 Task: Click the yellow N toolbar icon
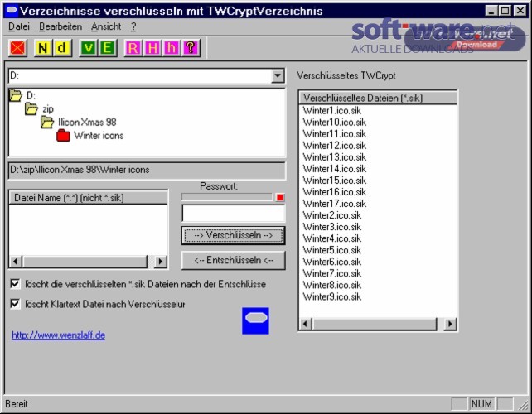point(43,48)
